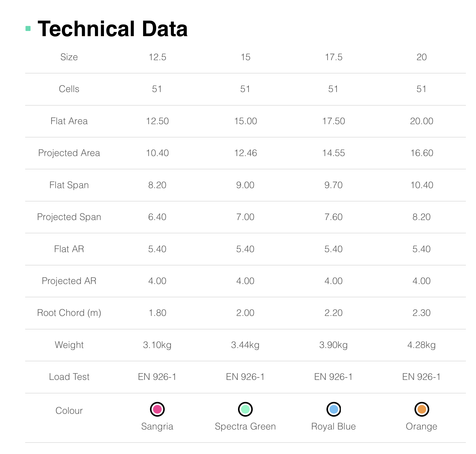
Task: Click the 14.55 projected area value
Action: [333, 153]
